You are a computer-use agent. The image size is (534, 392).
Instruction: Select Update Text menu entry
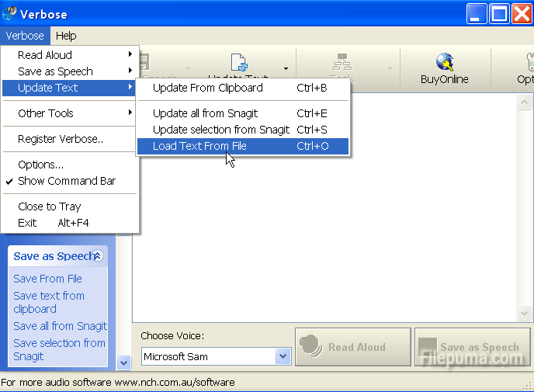[x=70, y=88]
